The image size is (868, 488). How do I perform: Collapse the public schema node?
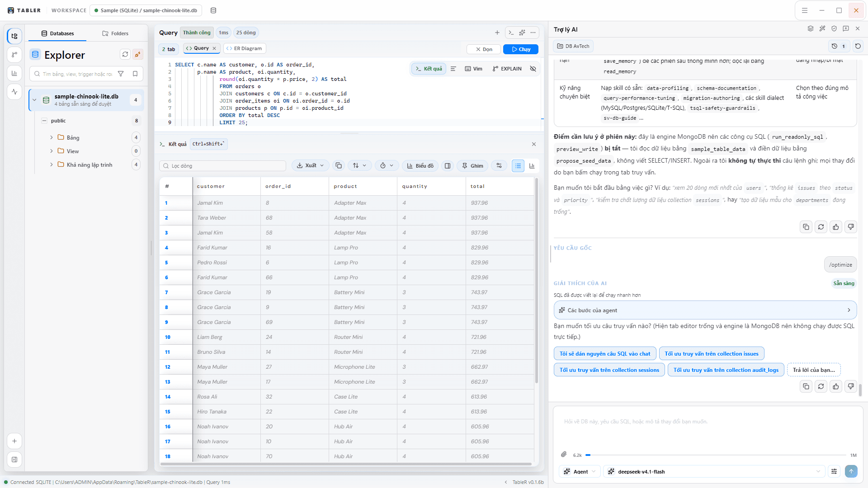click(x=44, y=121)
